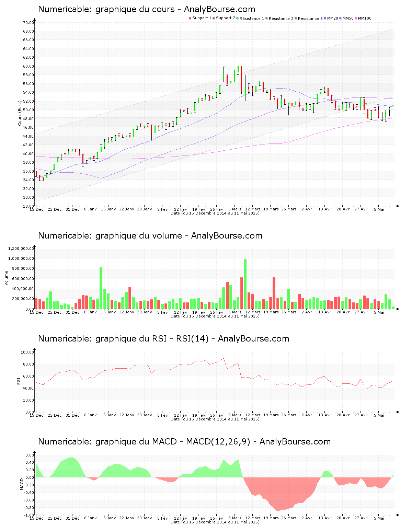412x532 pixels.
Task: Click the date range caption under price chart
Action: pyautogui.click(x=215, y=213)
